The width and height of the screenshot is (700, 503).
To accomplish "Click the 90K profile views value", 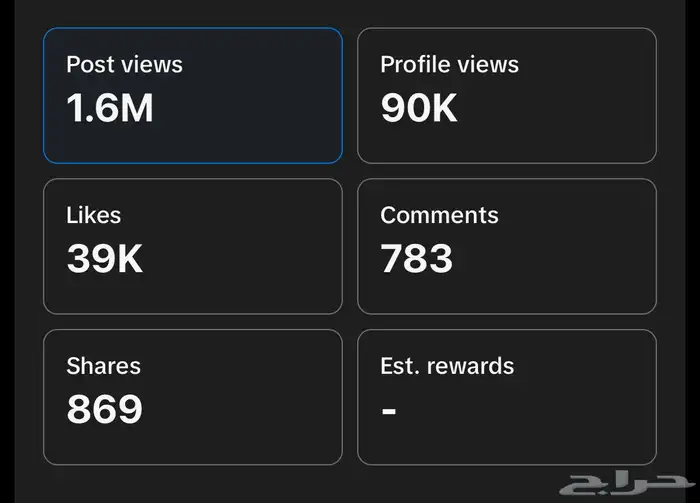I will pyautogui.click(x=419, y=108).
